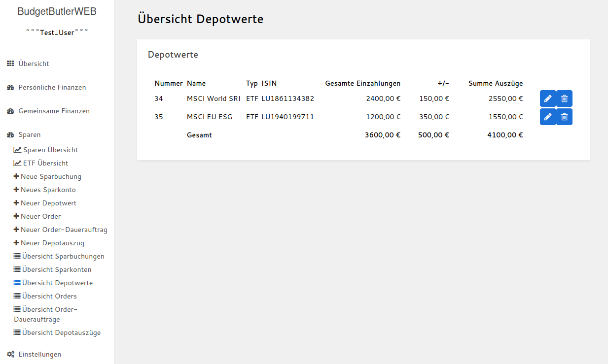
Task: Open the Neuer Depotauszug form
Action: [x=52, y=242]
